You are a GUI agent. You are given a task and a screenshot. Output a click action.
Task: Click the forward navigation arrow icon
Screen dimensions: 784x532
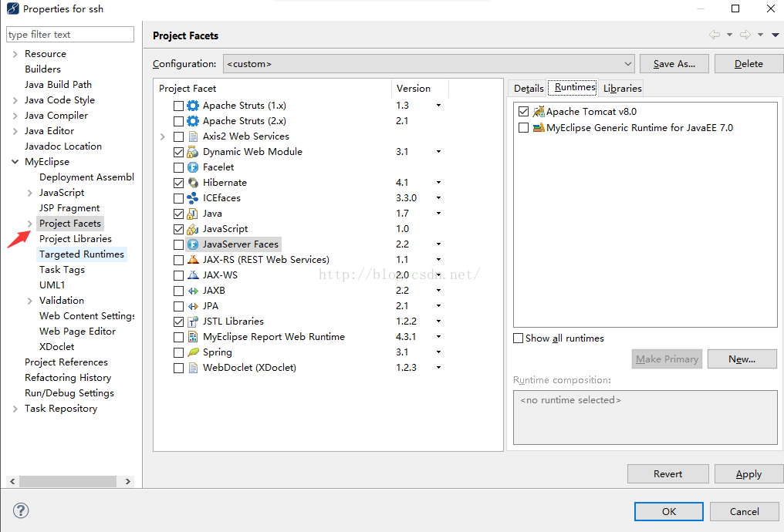tap(745, 35)
